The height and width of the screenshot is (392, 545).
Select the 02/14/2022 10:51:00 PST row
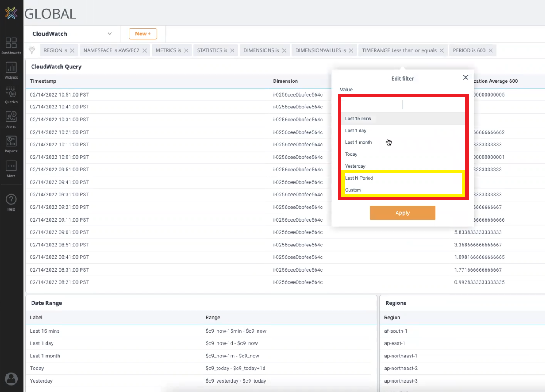click(59, 95)
